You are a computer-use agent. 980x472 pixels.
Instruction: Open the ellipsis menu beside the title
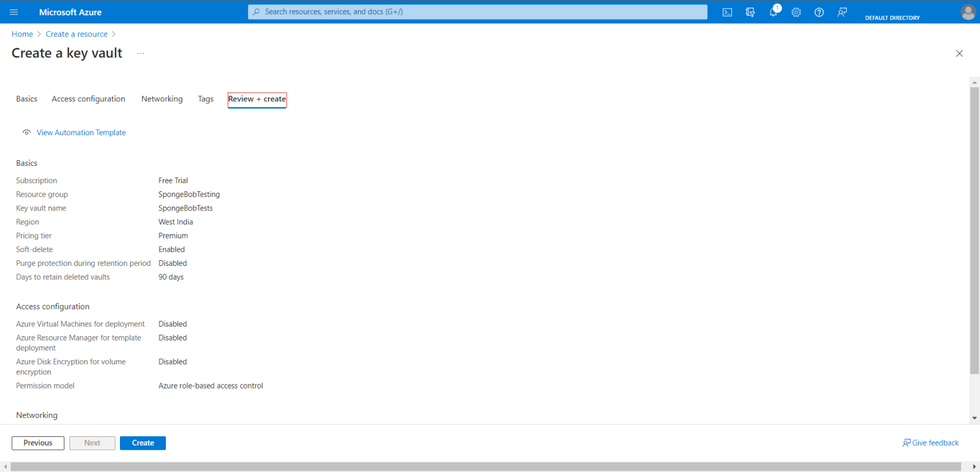point(141,54)
